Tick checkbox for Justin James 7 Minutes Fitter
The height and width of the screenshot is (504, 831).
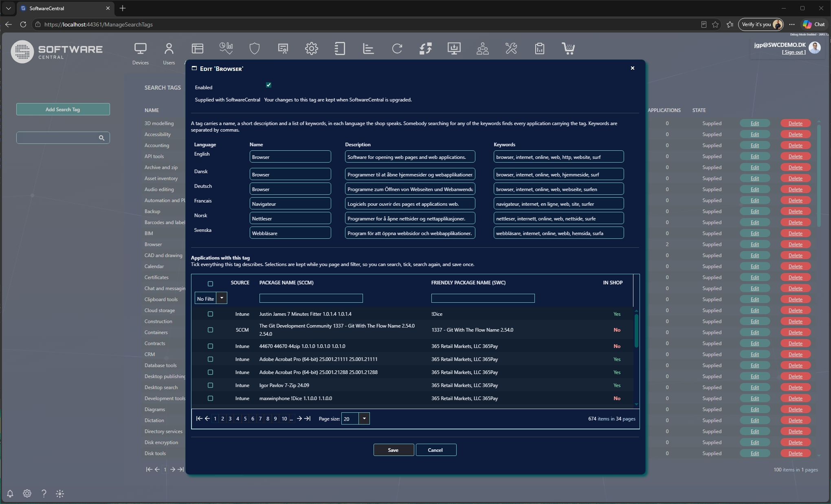(210, 314)
